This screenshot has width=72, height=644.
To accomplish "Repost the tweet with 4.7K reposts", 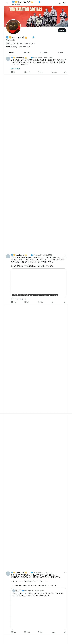I will point(27,72).
